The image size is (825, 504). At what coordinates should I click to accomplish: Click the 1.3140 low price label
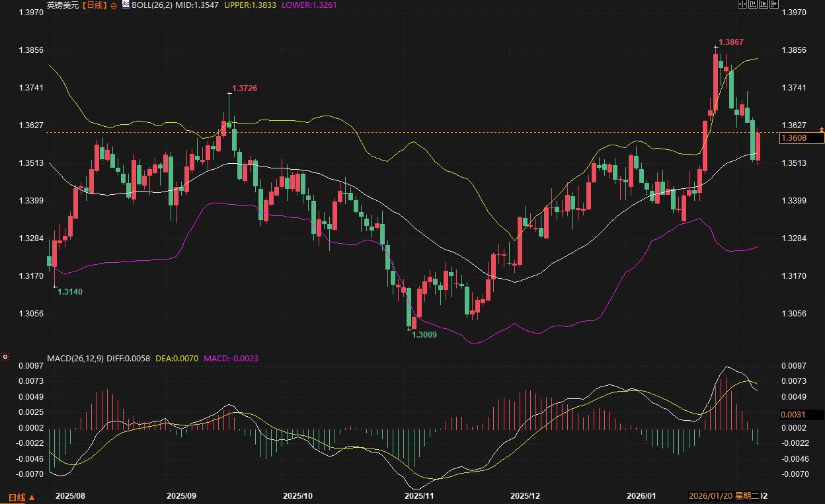pyautogui.click(x=70, y=291)
